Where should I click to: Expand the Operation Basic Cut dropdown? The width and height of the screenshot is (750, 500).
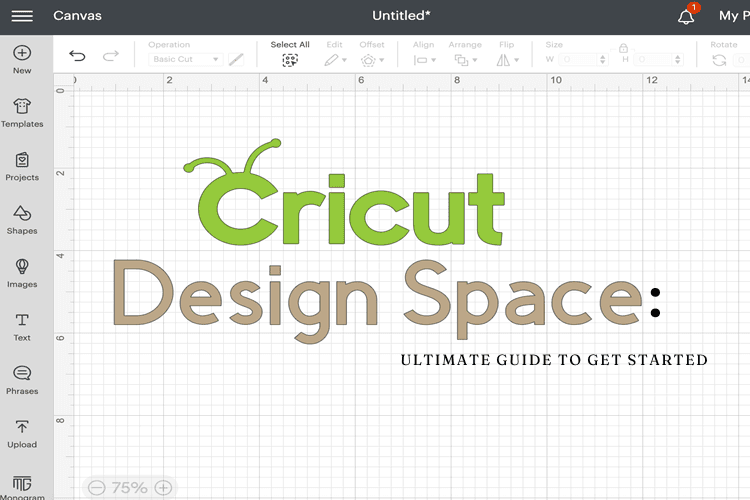[186, 60]
